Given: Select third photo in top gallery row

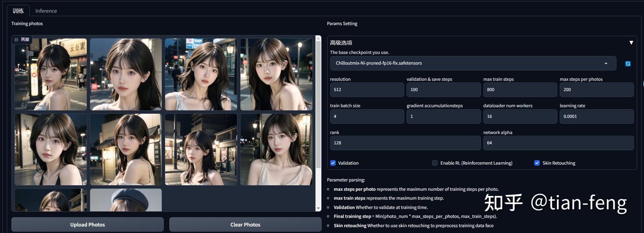Looking at the screenshot, I should coord(201,74).
